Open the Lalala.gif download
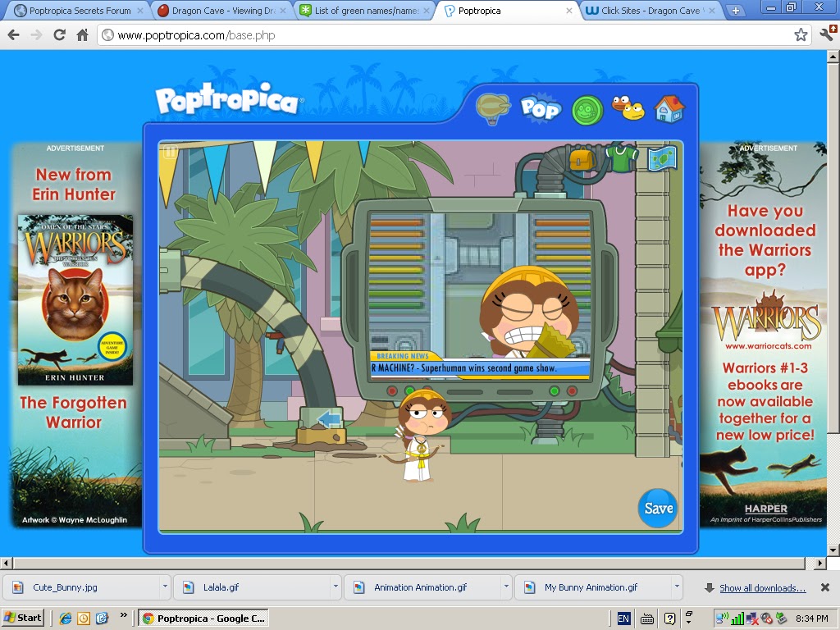 252,587
